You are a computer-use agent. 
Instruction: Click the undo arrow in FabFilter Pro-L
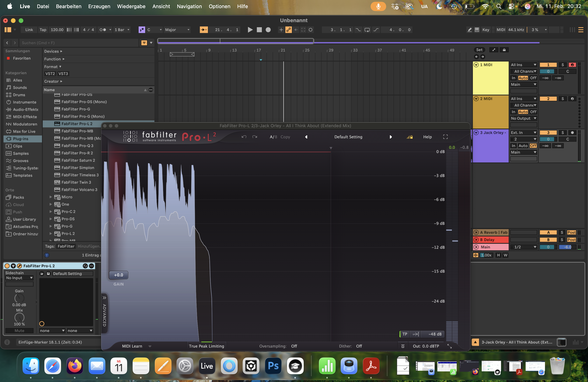pyautogui.click(x=244, y=137)
